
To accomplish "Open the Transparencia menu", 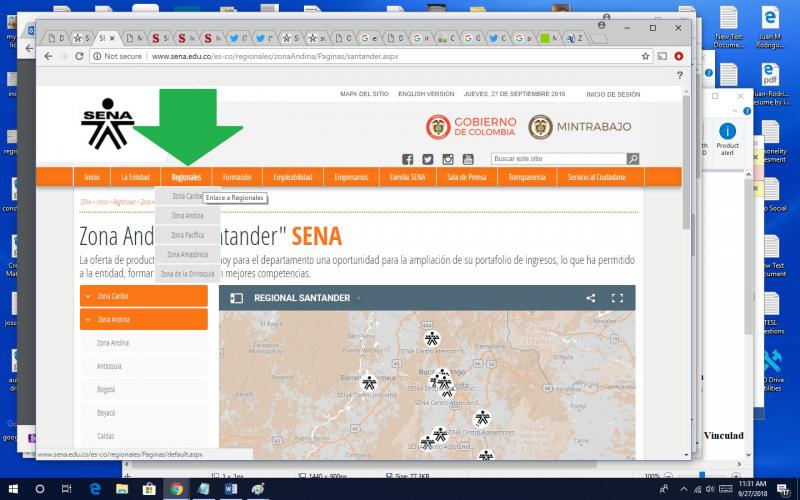I will tap(527, 177).
